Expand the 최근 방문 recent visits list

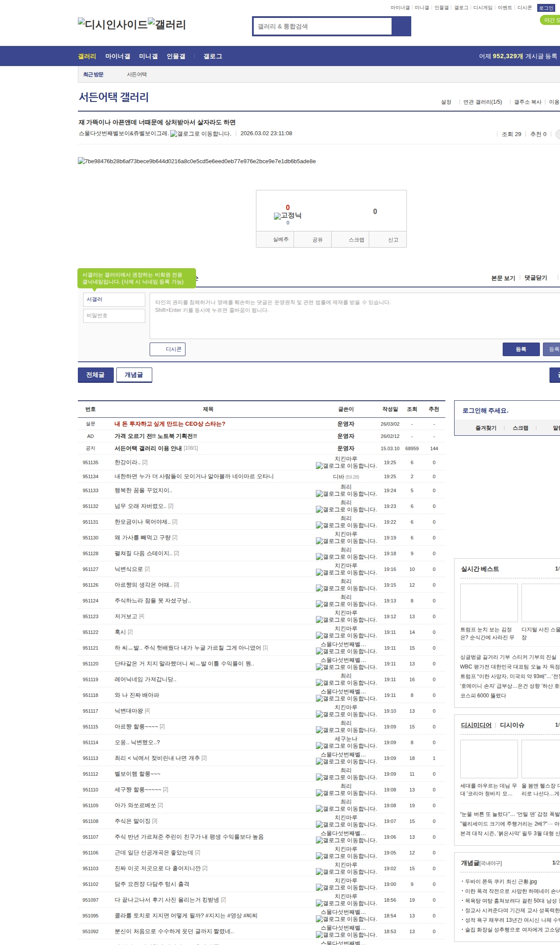coord(93,75)
